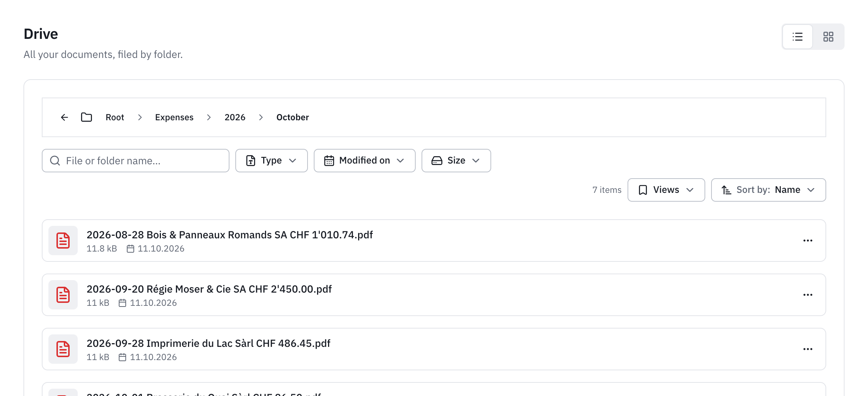Click the calendar icon in Modified on filter

pyautogui.click(x=329, y=161)
